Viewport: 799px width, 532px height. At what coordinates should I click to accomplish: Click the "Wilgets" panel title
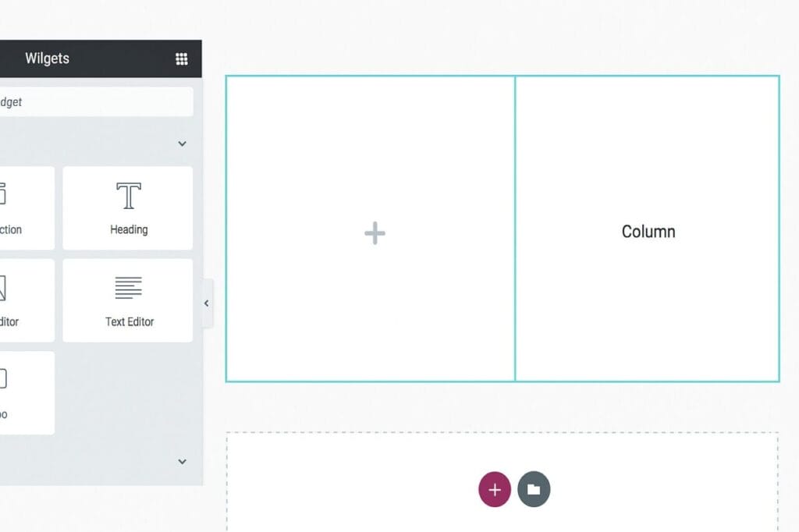[x=47, y=59]
